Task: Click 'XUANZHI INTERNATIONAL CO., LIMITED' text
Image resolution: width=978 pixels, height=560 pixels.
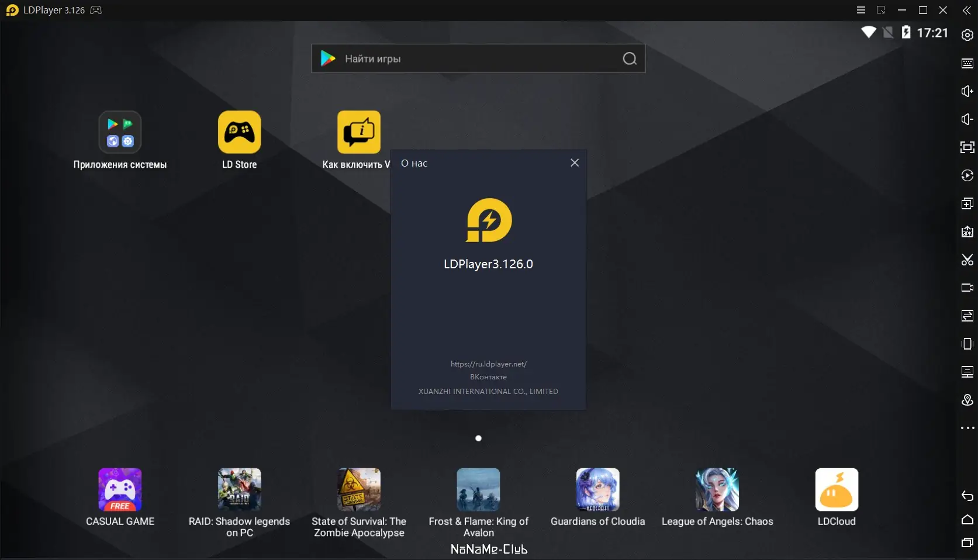Action: (489, 392)
